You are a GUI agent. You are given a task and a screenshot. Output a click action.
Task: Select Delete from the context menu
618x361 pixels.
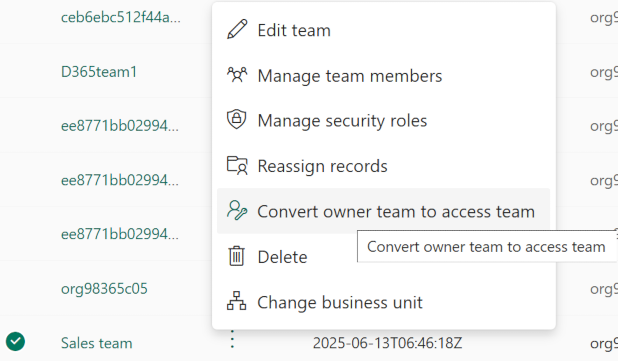pos(282,257)
